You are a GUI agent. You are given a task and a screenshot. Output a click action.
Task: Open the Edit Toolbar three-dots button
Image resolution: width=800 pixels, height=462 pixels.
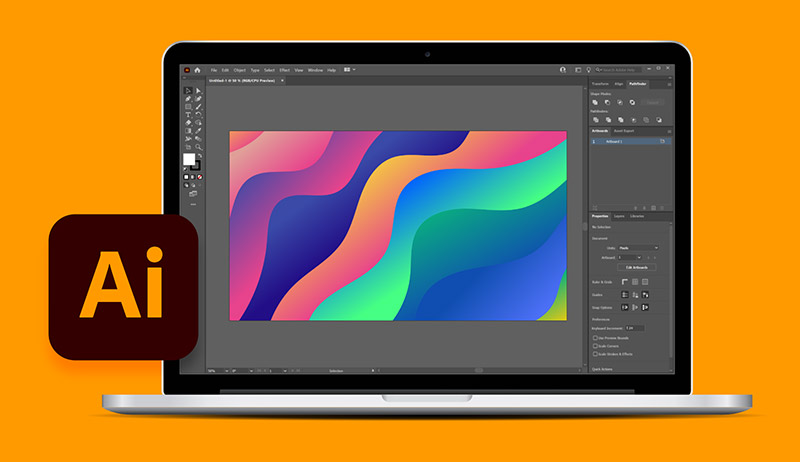(193, 204)
